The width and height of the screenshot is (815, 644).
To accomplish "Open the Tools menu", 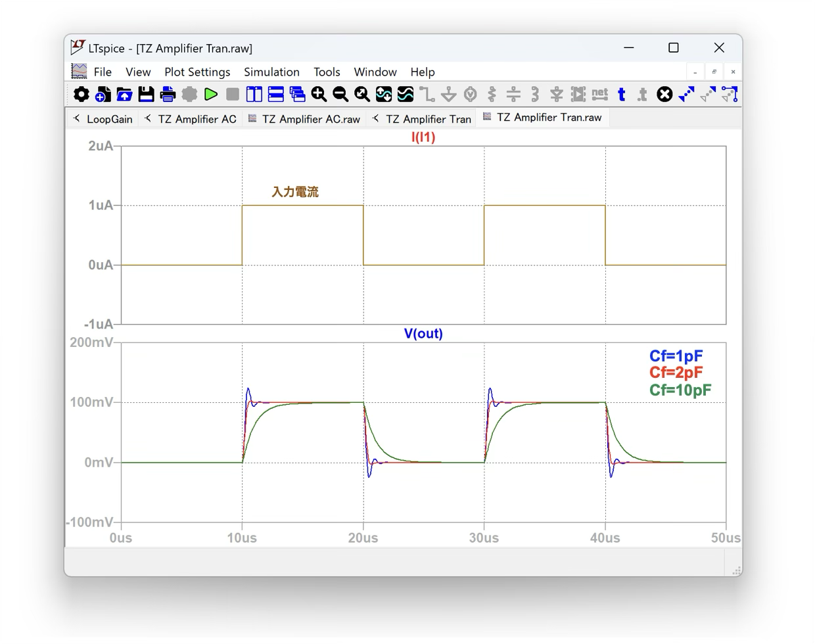I will pyautogui.click(x=327, y=72).
